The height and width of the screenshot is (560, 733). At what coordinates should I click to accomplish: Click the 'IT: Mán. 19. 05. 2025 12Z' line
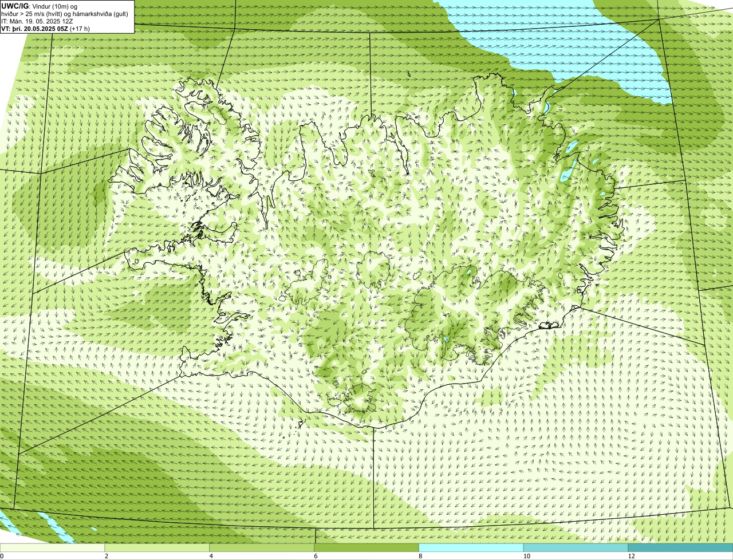click(x=37, y=21)
